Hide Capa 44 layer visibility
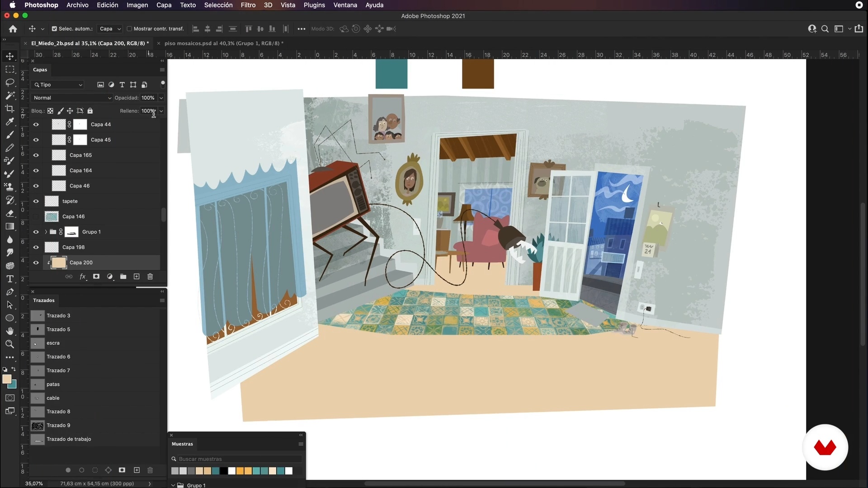This screenshot has height=488, width=868. coord(36,125)
